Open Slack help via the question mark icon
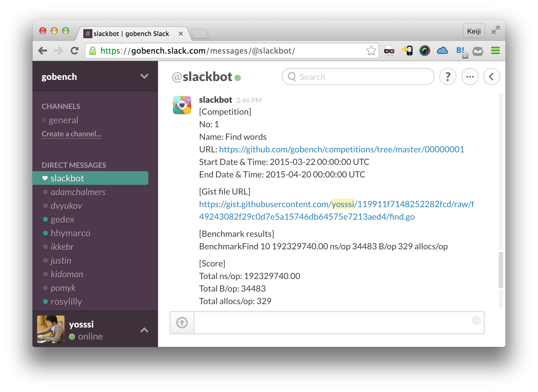 pos(448,76)
